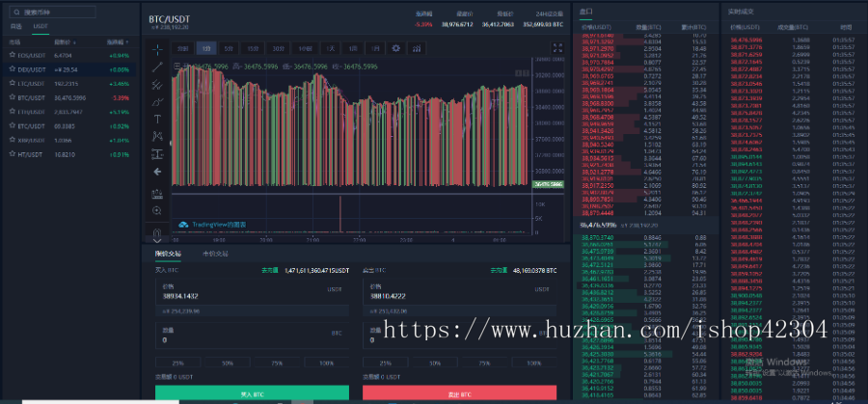Image resolution: width=868 pixels, height=404 pixels.
Task: Switch to the favorites tab in market list
Action: [x=15, y=26]
